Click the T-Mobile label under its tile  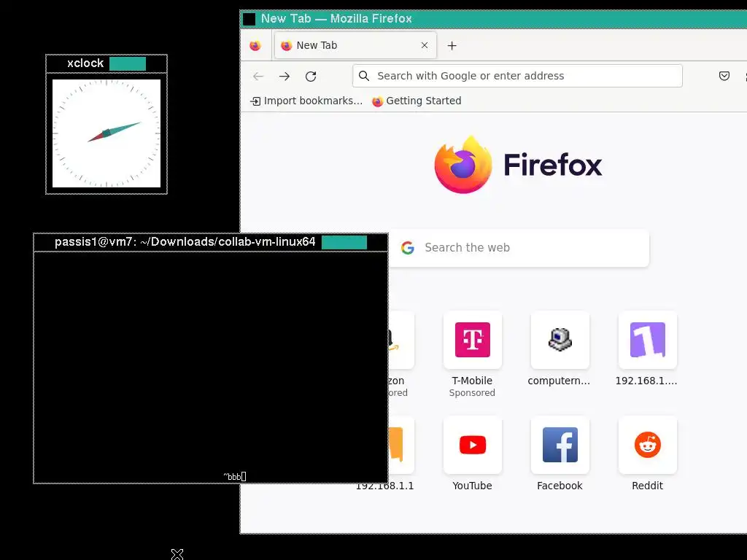pos(472,381)
